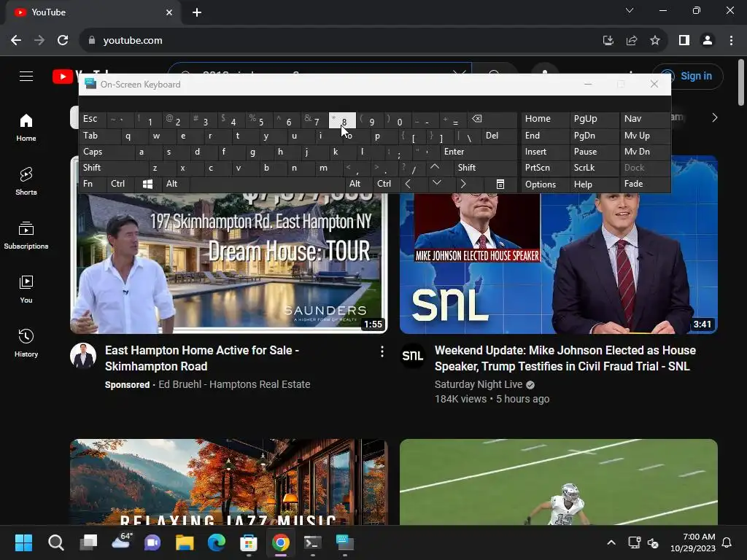Click the backspace key on the On-Screen Keyboard
Image resolution: width=747 pixels, height=560 pixels.
click(x=492, y=120)
